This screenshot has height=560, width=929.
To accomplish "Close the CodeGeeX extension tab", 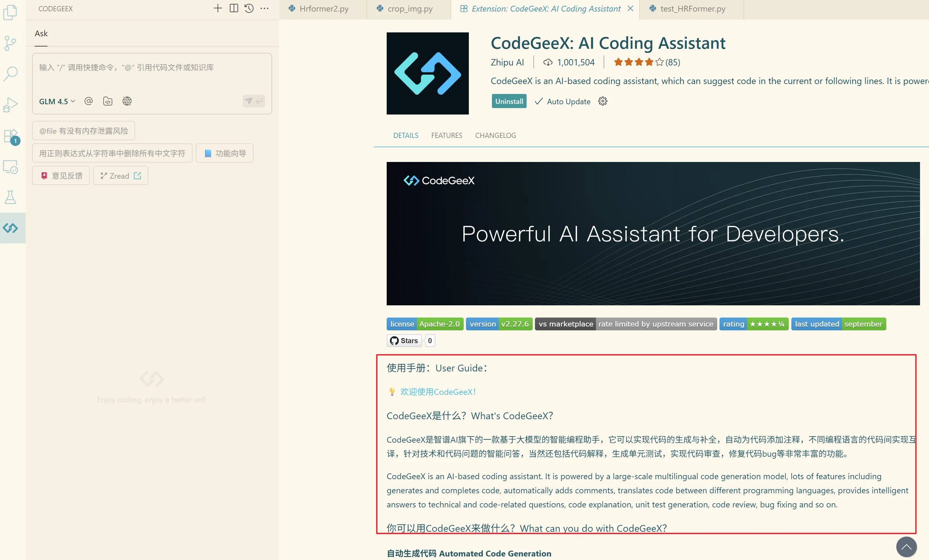I will [x=630, y=8].
